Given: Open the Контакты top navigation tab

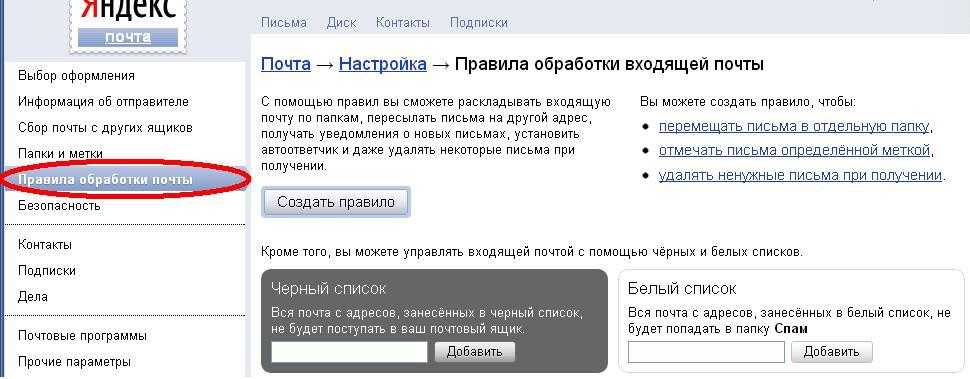Looking at the screenshot, I should tap(403, 23).
